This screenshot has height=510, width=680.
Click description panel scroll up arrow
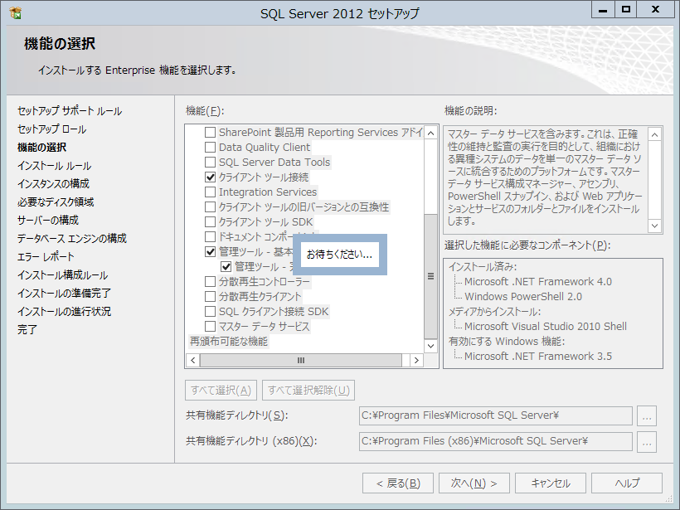[655, 134]
